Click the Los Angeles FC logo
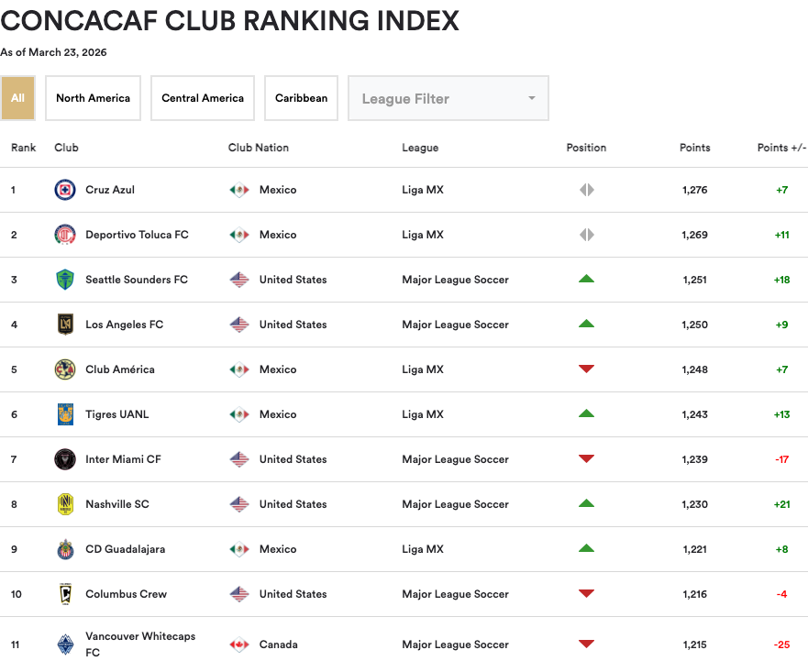The image size is (808, 672). [64, 325]
